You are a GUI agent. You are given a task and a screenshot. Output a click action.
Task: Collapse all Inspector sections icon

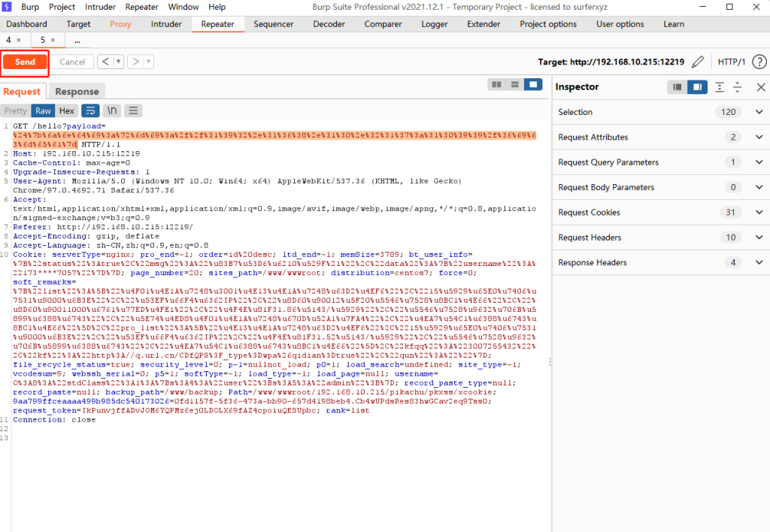tap(737, 87)
